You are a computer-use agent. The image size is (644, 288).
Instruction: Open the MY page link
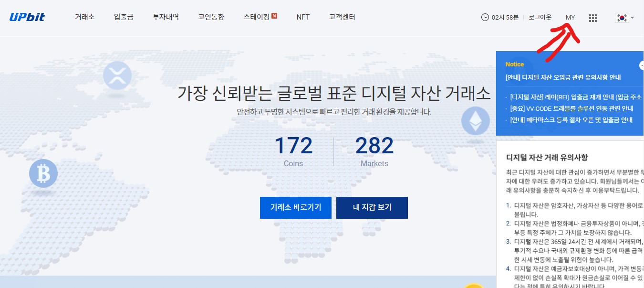pos(570,16)
